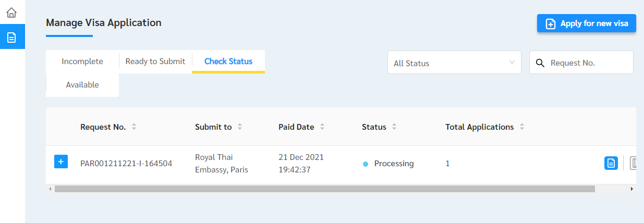The width and height of the screenshot is (644, 223).
Task: Open the document page icon in sidebar
Action: pyautogui.click(x=11, y=37)
